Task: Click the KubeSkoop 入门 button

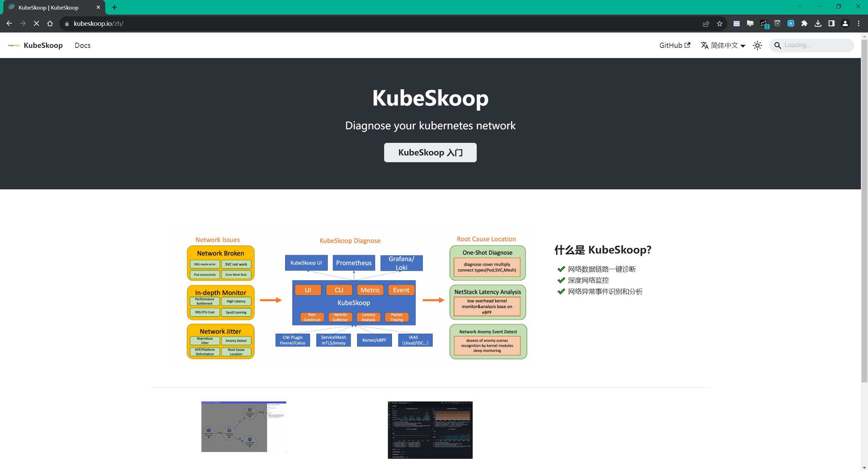Action: (x=430, y=152)
